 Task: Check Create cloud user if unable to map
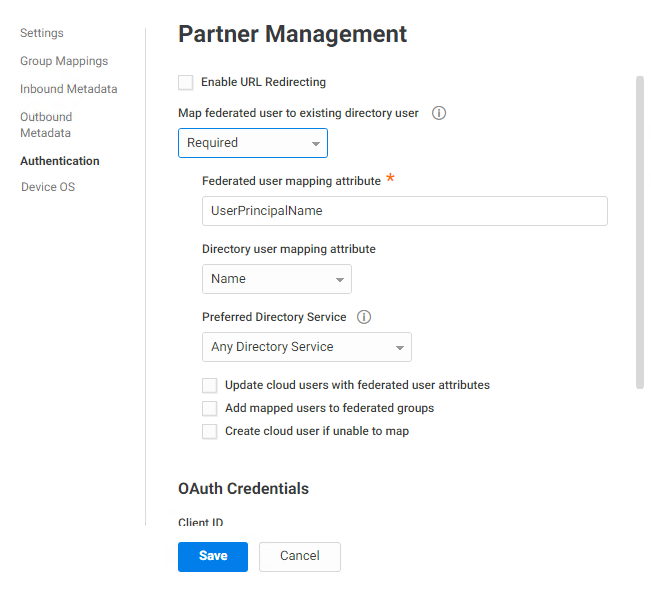coord(210,432)
